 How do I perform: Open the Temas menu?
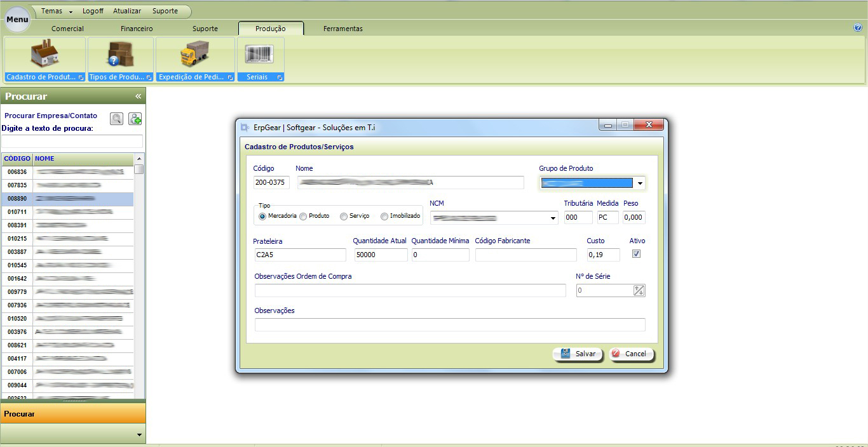[x=57, y=11]
